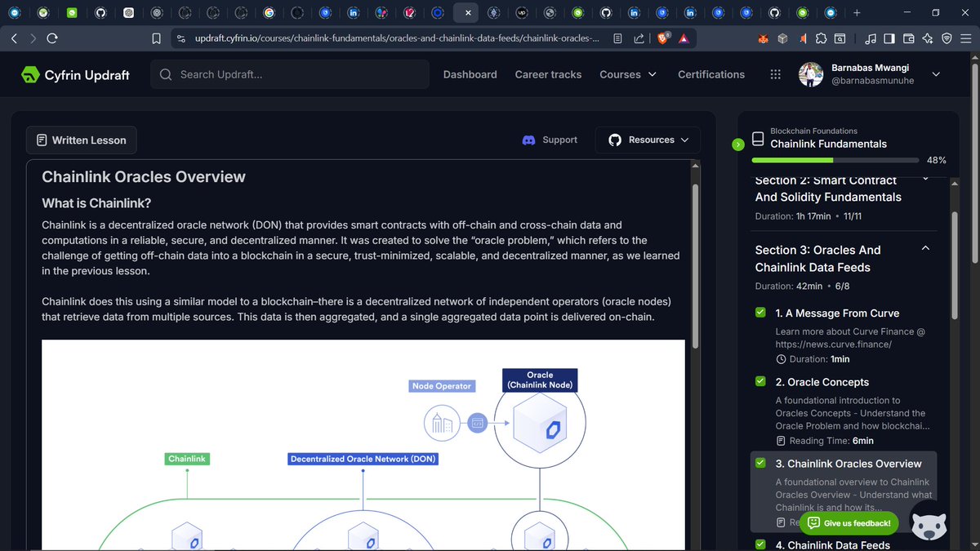Collapse Section 3 Oracles And Chainlink Data Feeds
The height and width of the screenshot is (551, 980).
[x=925, y=248]
